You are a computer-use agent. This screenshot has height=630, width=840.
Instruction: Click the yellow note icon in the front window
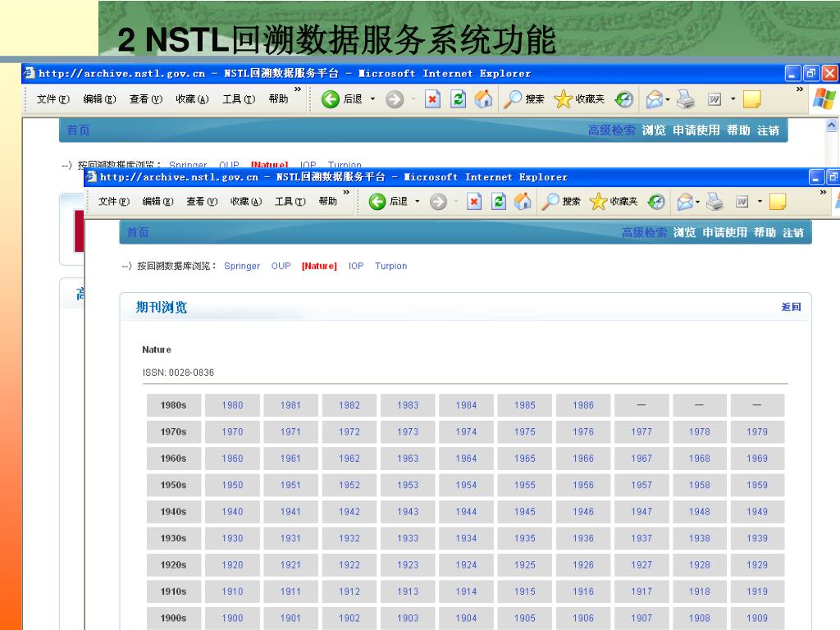(x=778, y=202)
